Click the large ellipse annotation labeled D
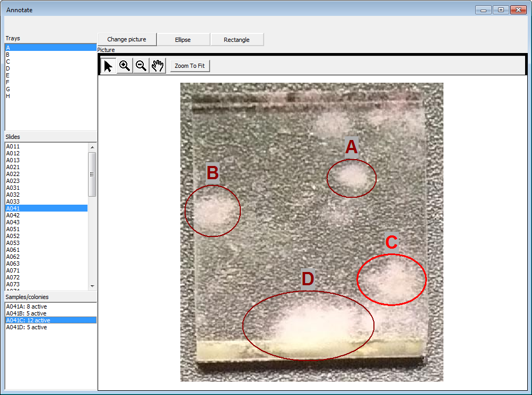Screen dimensions: 532x395 pyautogui.click(x=308, y=326)
